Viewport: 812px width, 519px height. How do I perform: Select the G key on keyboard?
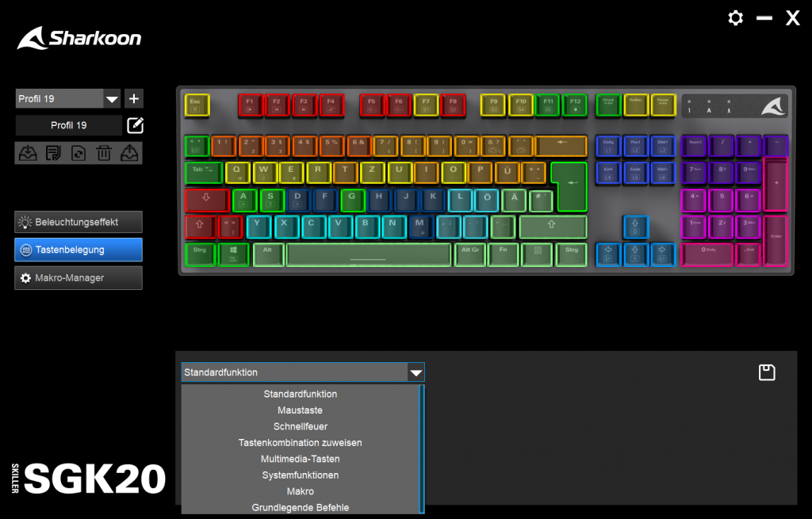click(352, 200)
